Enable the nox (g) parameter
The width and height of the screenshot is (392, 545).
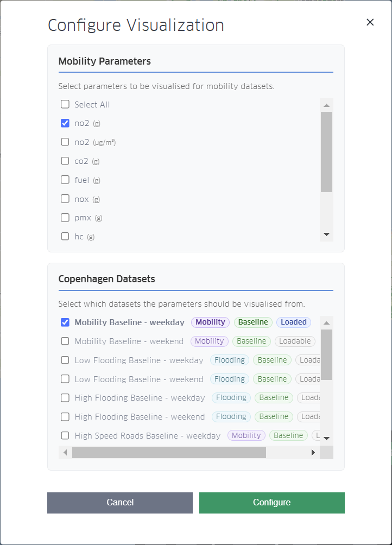tap(65, 199)
